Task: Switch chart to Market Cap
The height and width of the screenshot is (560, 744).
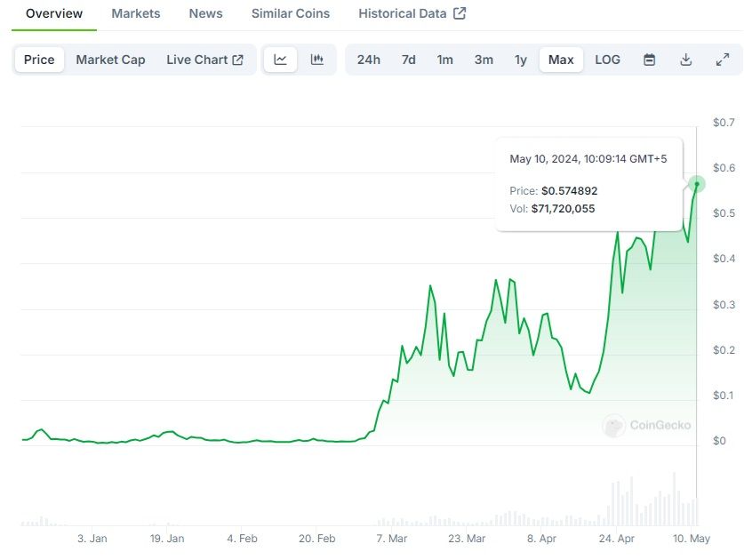Action: (110, 60)
